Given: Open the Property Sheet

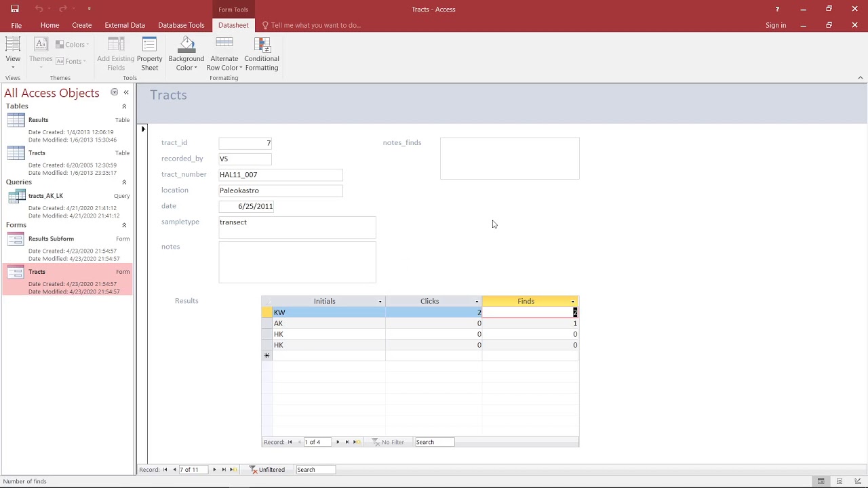Looking at the screenshot, I should click(x=149, y=54).
